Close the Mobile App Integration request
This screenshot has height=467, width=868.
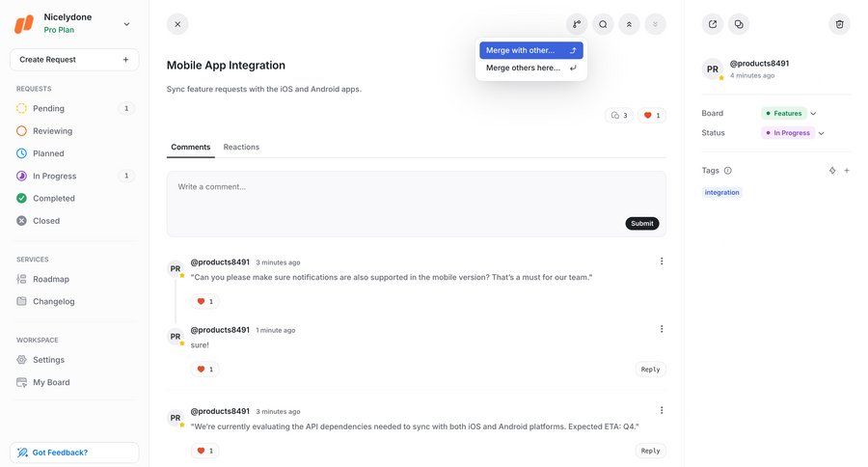tap(177, 24)
